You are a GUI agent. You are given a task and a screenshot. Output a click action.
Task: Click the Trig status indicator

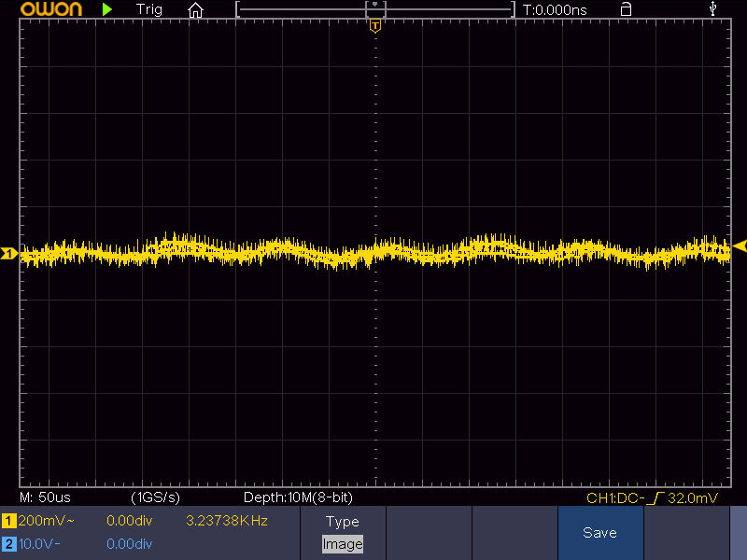(148, 9)
